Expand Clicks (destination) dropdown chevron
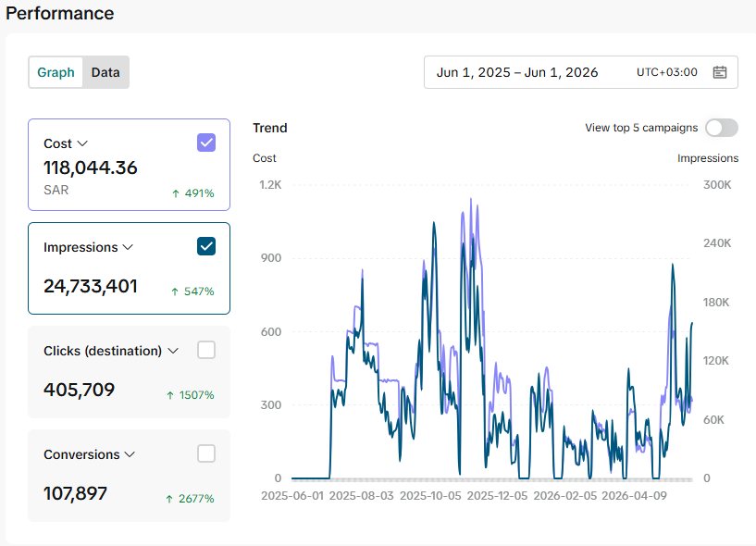 click(173, 351)
